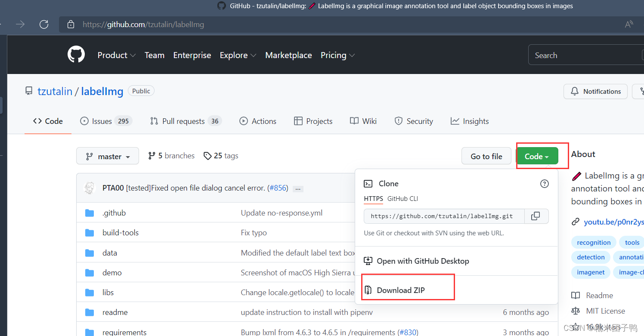
Task: Open PTA00 user profile link
Action: pyautogui.click(x=113, y=188)
